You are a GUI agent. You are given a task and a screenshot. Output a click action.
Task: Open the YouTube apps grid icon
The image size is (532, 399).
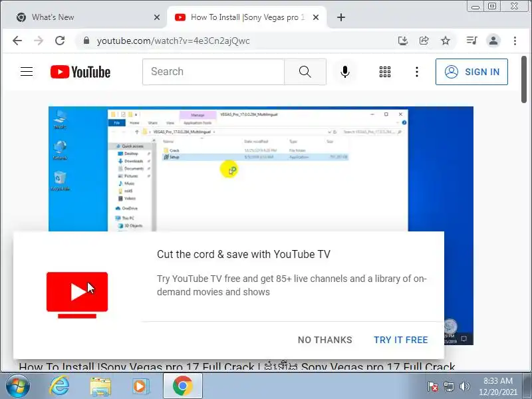[385, 72]
